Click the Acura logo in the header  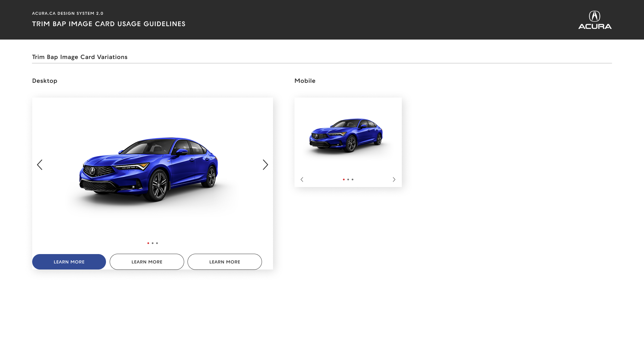595,20
